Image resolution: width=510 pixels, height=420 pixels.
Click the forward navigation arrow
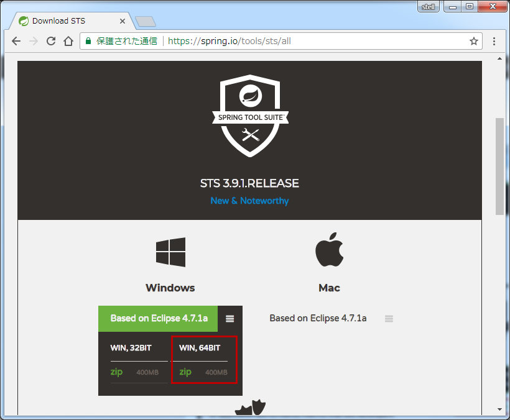pos(33,41)
